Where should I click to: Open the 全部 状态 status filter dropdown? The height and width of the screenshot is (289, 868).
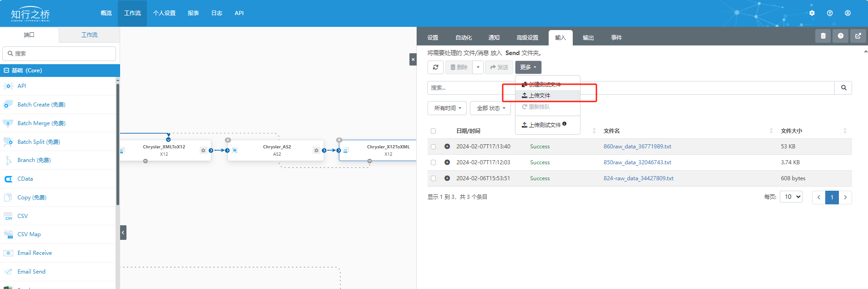[x=490, y=108]
